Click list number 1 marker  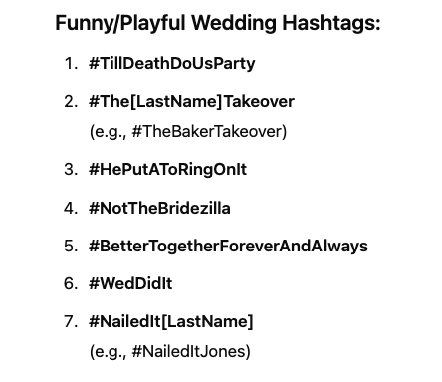[71, 63]
